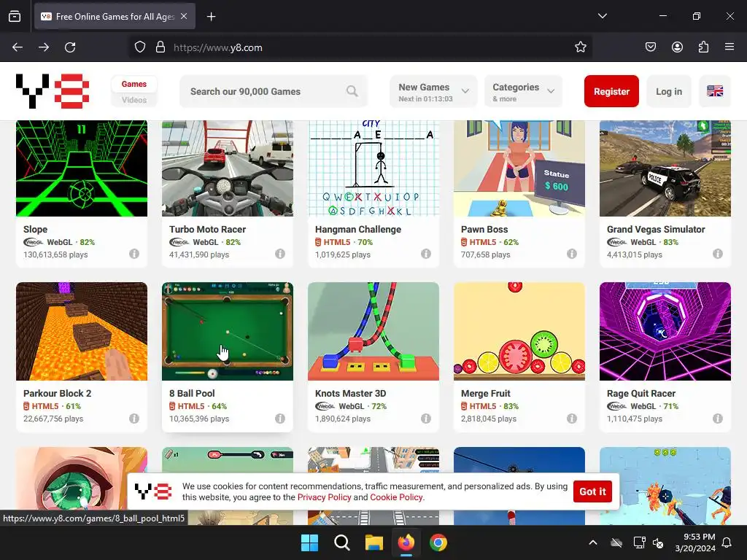Open the Parkour Block 2 thumbnail

click(82, 332)
